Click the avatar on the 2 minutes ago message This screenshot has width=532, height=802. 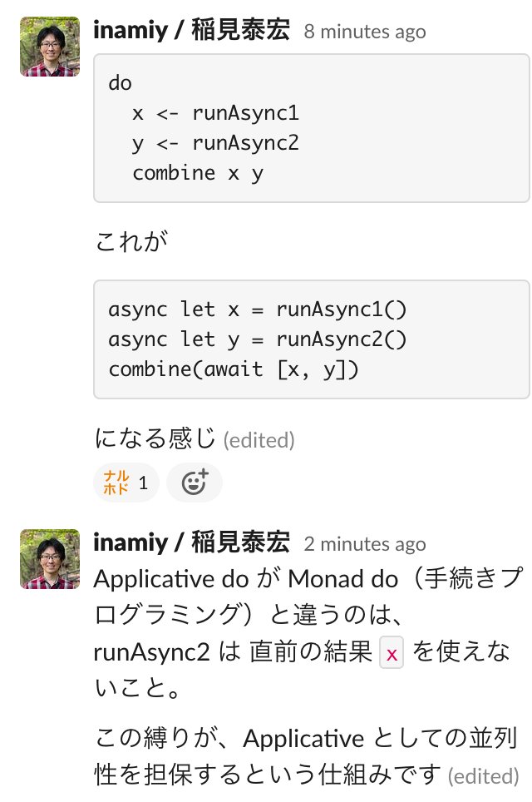click(x=50, y=559)
